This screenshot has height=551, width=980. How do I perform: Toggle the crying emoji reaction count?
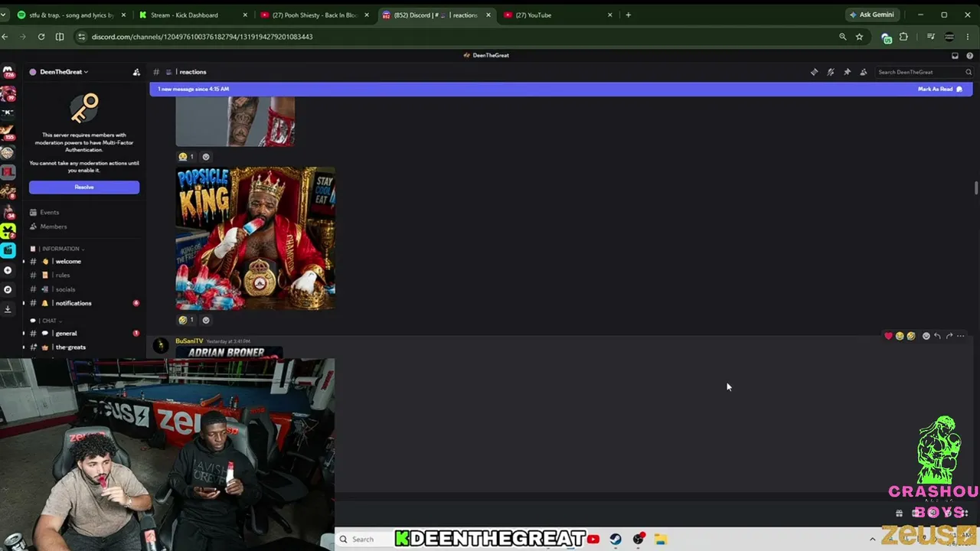[x=186, y=156]
